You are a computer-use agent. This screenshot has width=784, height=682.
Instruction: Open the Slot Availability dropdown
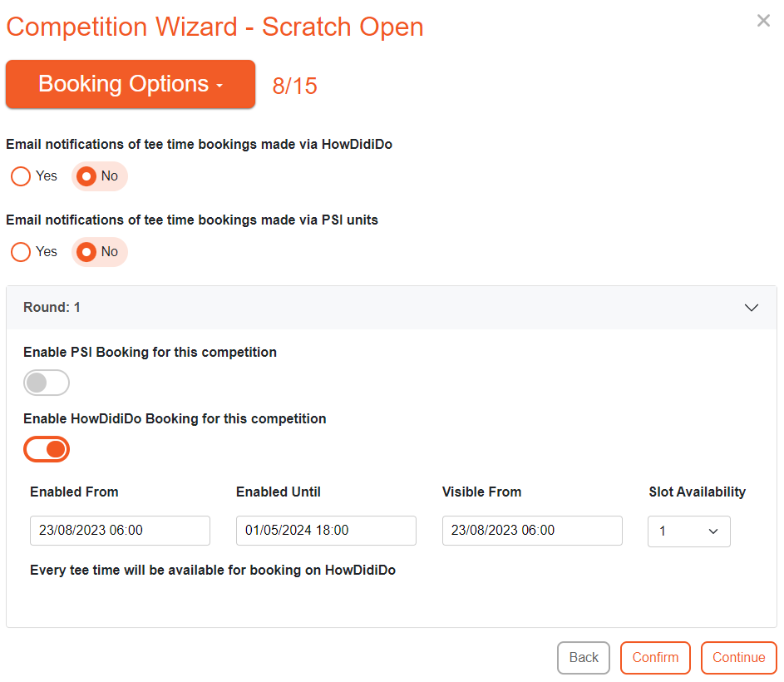[x=688, y=531]
